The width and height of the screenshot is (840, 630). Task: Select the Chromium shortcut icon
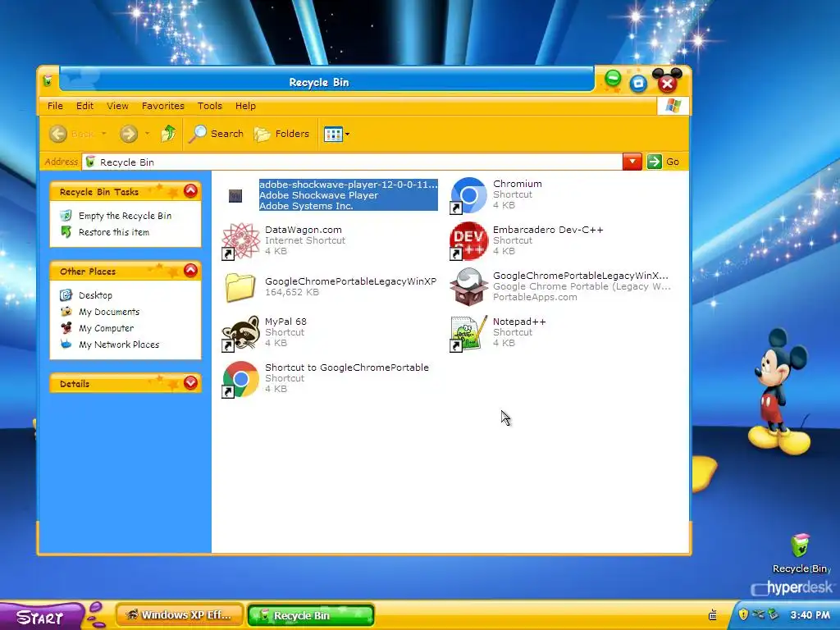click(x=468, y=195)
